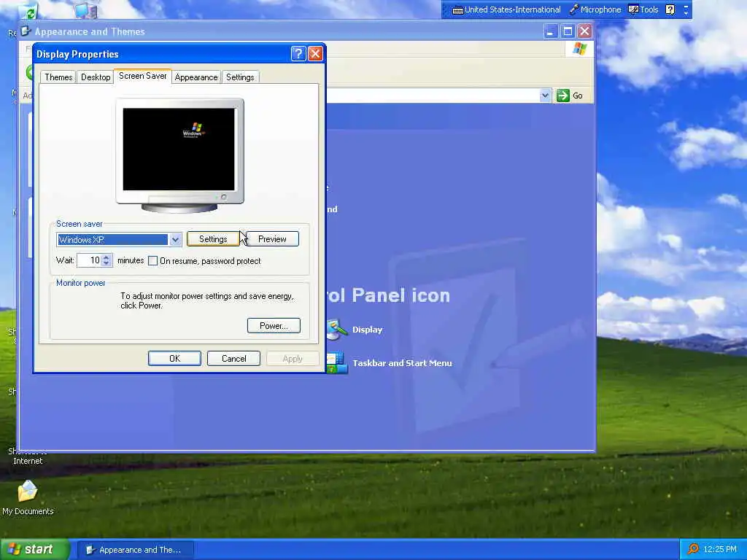Image resolution: width=747 pixels, height=560 pixels.
Task: Open Taskbar and Start Menu link
Action: (x=402, y=363)
